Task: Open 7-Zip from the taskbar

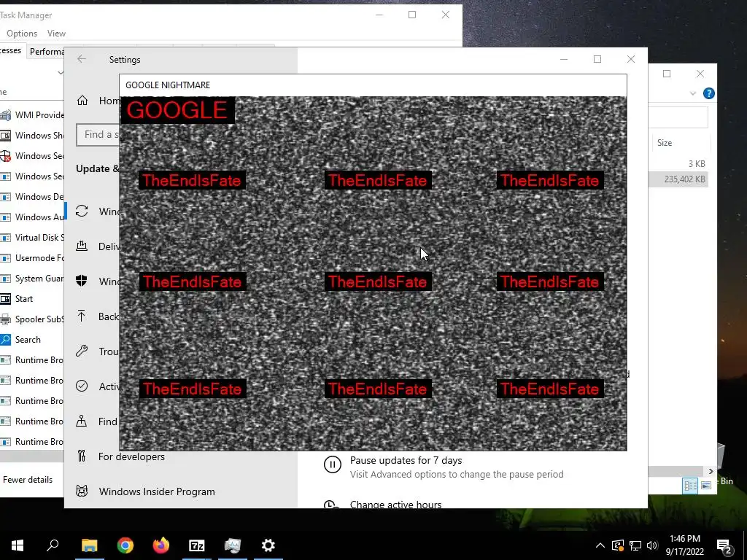Action: (197, 545)
